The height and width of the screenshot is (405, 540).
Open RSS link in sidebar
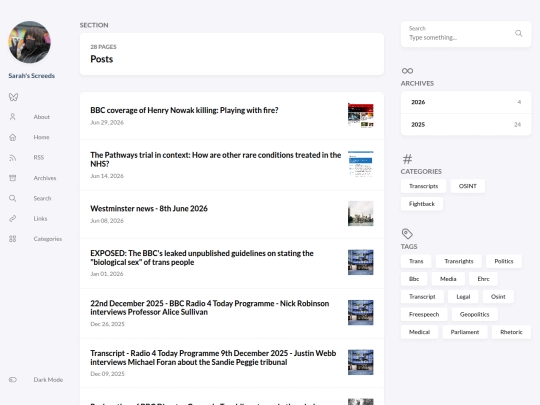(39, 157)
